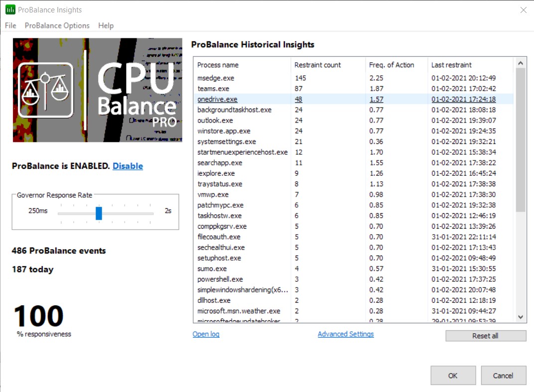
Task: Click the ProBalance Insights title bar icon
Action: [10, 9]
